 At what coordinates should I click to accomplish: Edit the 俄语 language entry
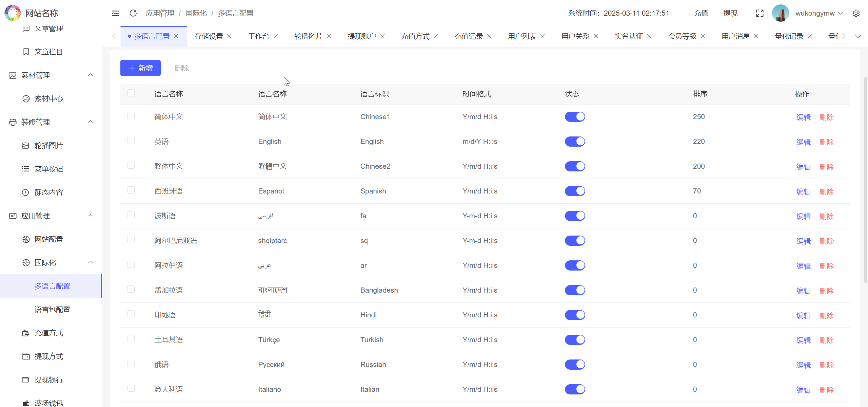(x=803, y=365)
